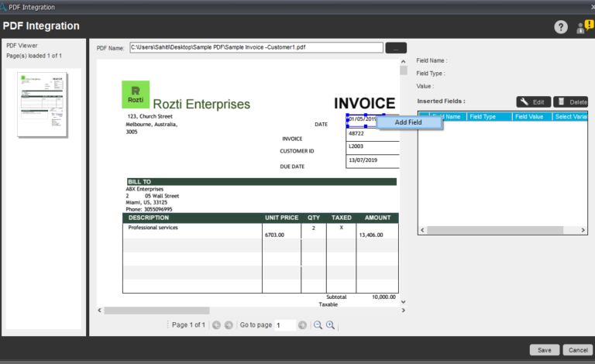Screen dimensions: 595x364
Task: Go to previous page arrow
Action: 216,325
